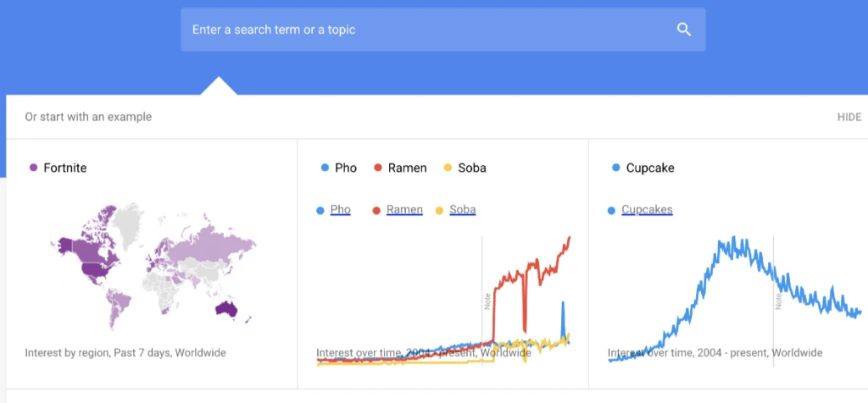868x403 pixels.
Task: Click the Soba legend link
Action: pos(462,210)
